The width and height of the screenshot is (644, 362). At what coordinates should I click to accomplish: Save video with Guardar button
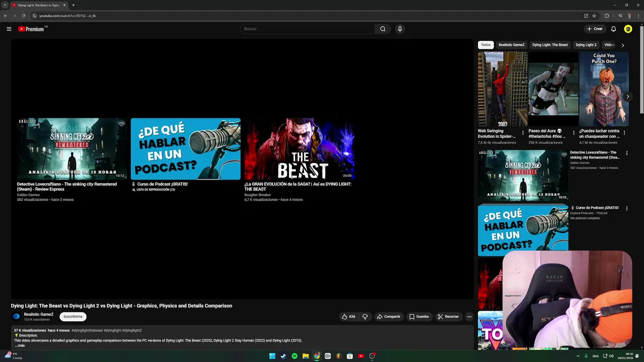click(x=419, y=317)
